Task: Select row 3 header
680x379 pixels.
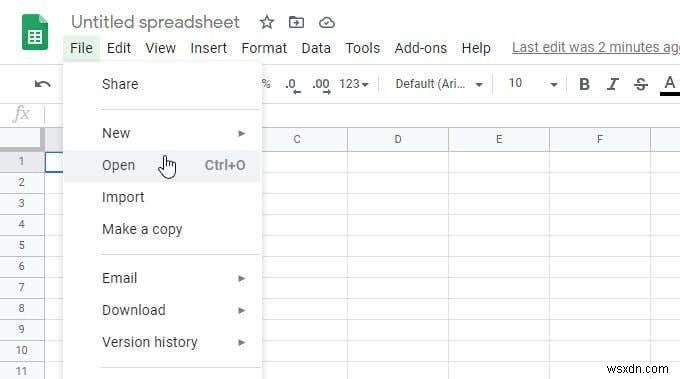Action: [22, 203]
